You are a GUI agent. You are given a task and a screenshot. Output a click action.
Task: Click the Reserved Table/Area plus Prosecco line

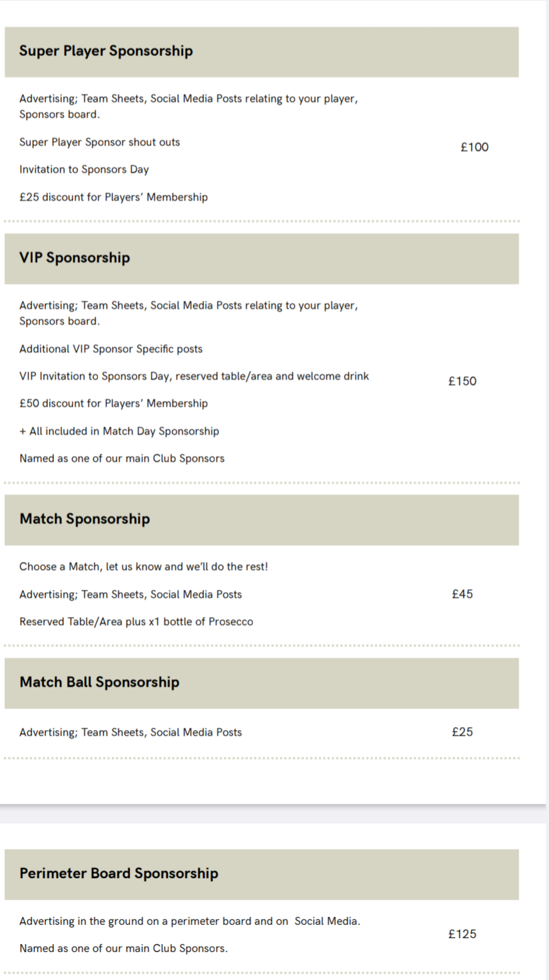136,622
